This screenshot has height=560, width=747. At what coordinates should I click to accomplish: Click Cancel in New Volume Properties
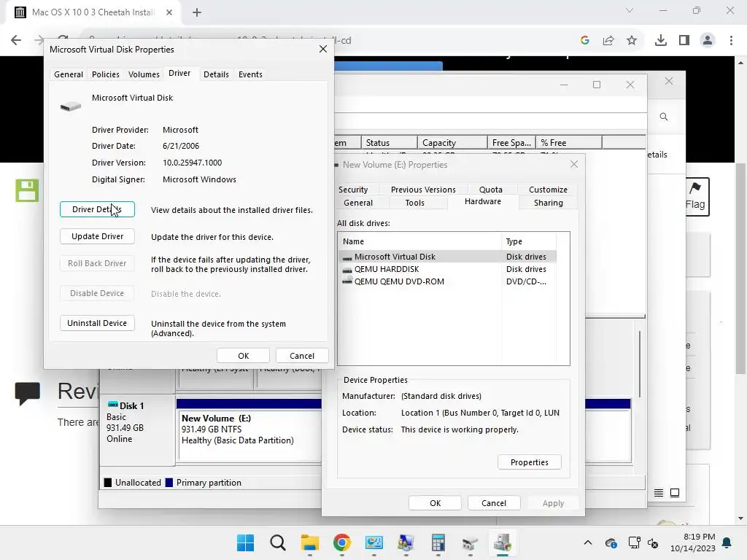[x=494, y=503]
